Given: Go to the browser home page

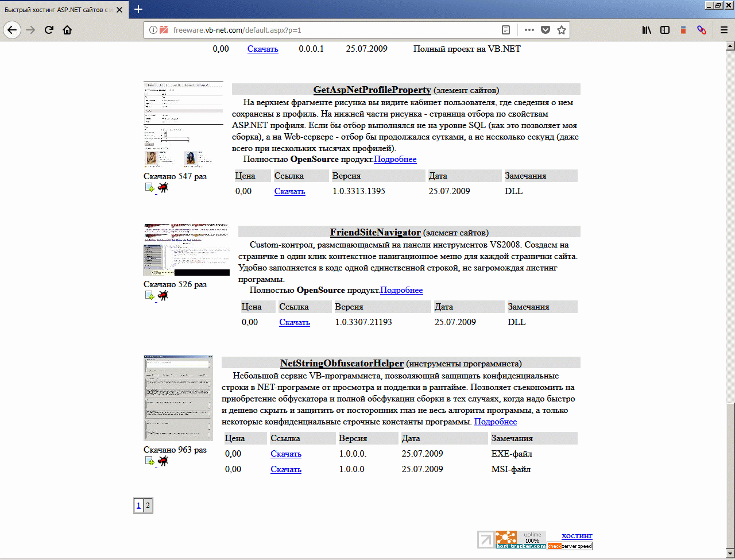Looking at the screenshot, I should (x=67, y=30).
